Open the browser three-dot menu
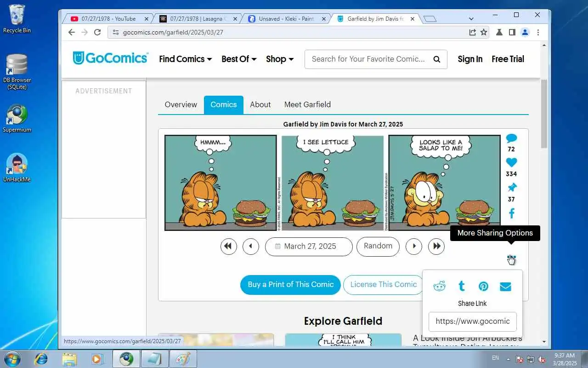The height and width of the screenshot is (368, 588). (538, 32)
